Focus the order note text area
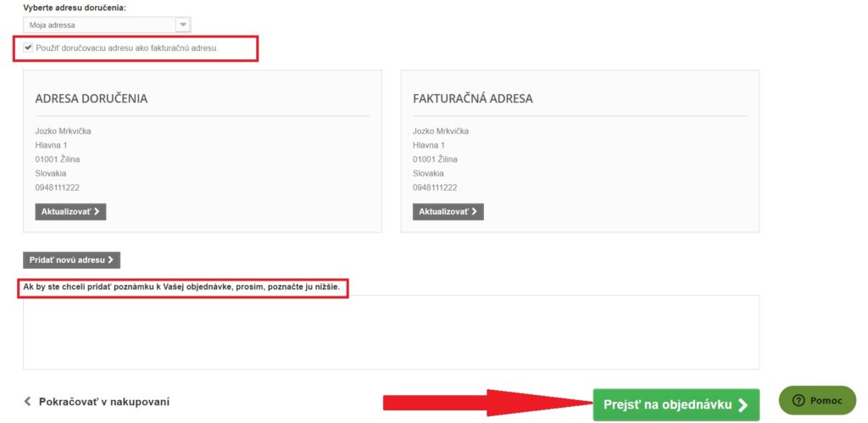Viewport: 868px width, 423px height. tap(391, 332)
